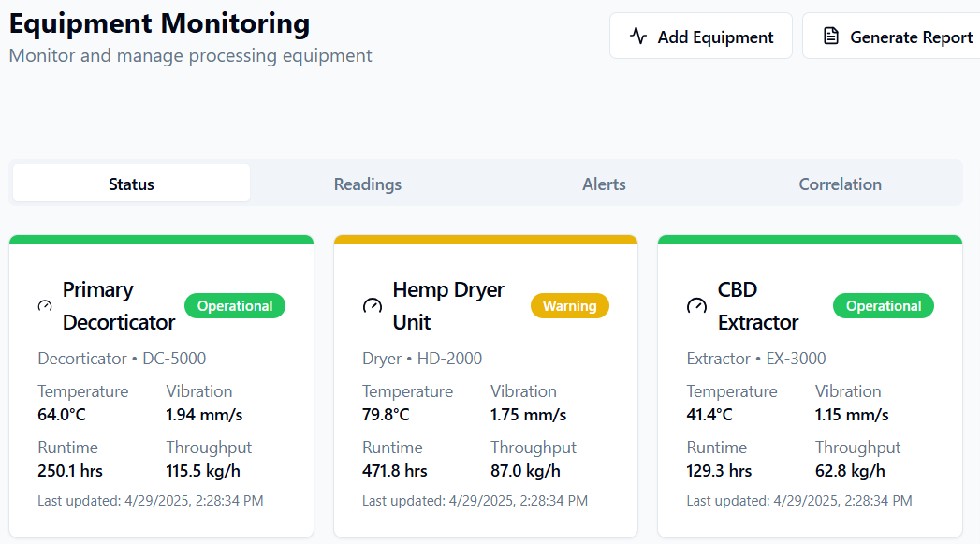Switch to the Readings tab
The height and width of the screenshot is (544, 980).
point(368,184)
